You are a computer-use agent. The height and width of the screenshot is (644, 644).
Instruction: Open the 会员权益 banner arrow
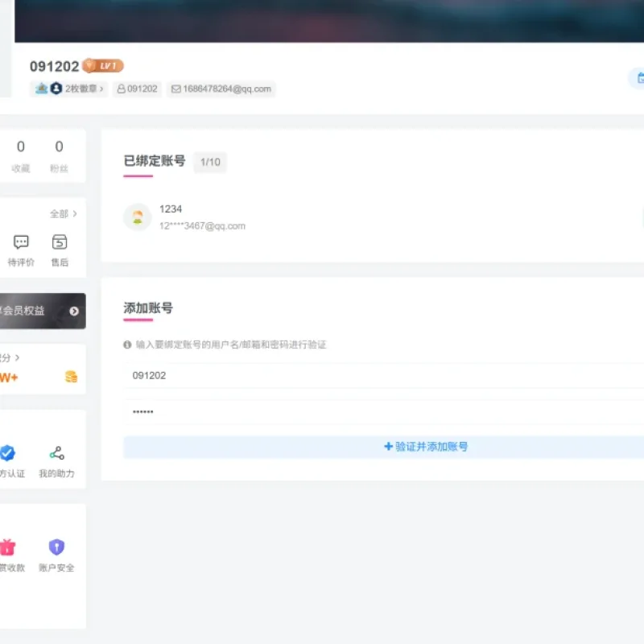(x=74, y=312)
